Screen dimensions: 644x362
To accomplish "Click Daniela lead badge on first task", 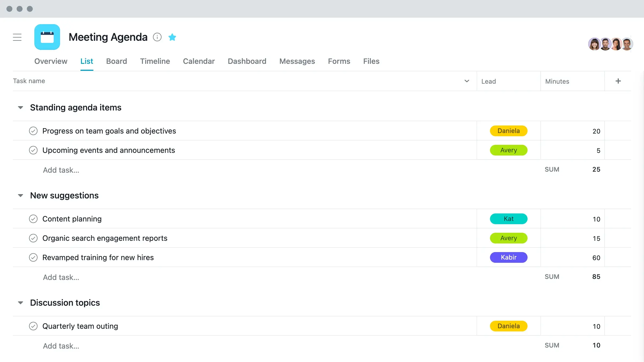I will [508, 130].
